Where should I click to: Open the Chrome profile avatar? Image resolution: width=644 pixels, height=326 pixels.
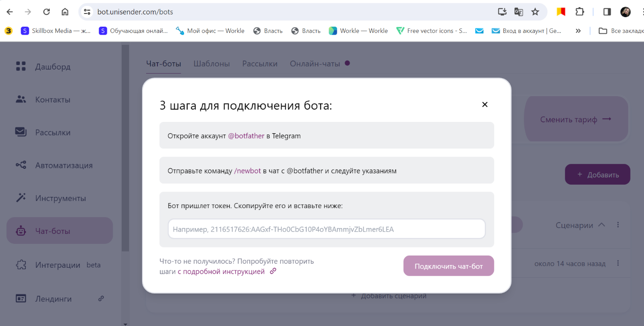click(x=626, y=12)
